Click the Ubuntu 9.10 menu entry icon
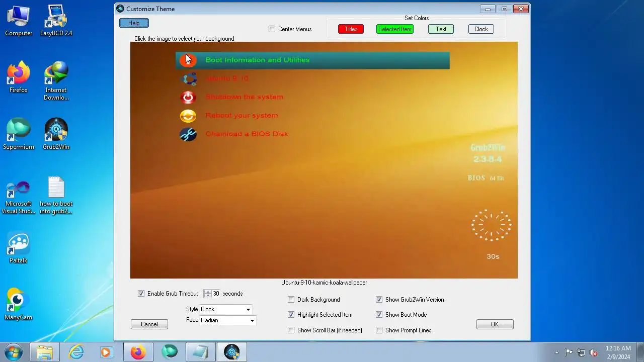The width and height of the screenshot is (644, 362). click(x=188, y=78)
